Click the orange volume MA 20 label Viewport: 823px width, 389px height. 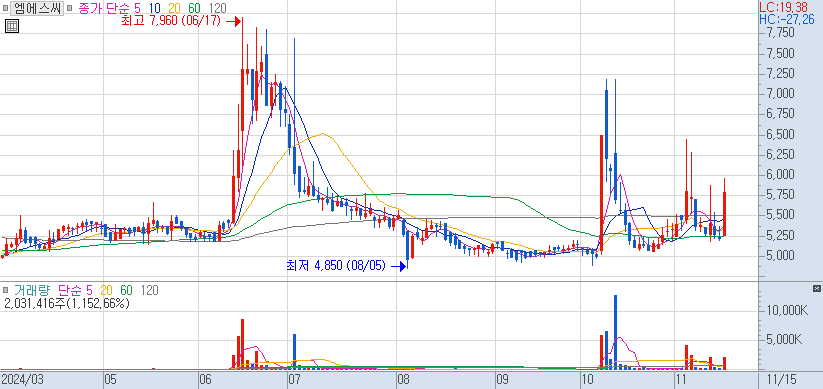click(107, 290)
